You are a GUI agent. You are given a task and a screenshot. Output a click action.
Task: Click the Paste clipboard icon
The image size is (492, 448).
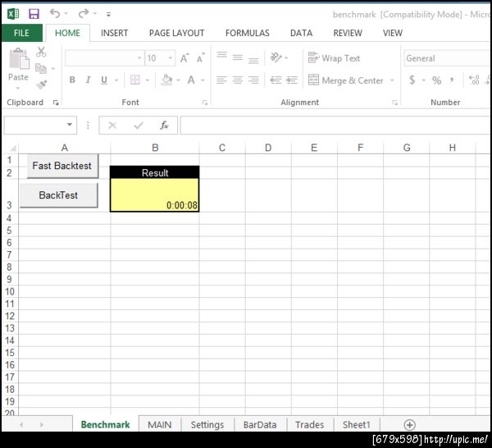pos(19,59)
